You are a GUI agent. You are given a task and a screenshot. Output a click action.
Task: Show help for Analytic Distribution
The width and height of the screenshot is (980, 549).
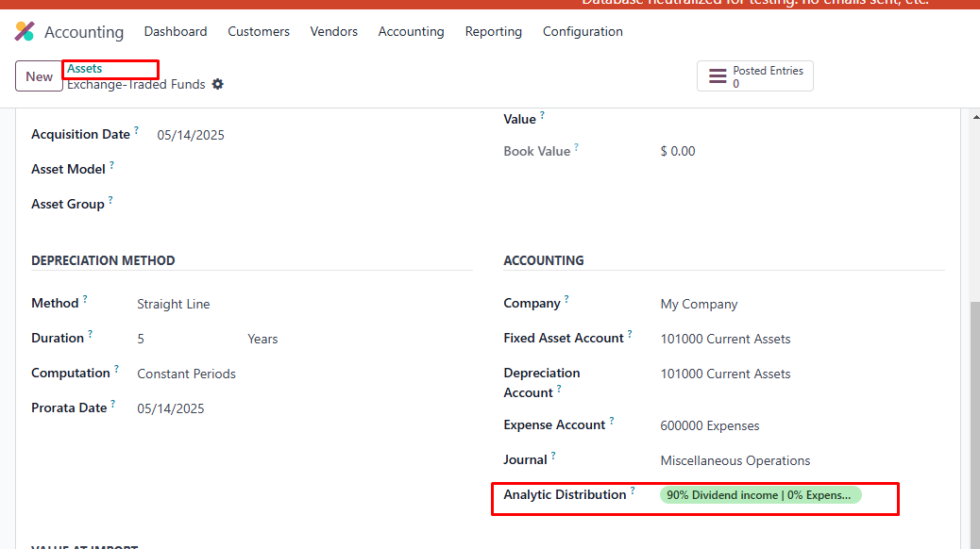633,491
